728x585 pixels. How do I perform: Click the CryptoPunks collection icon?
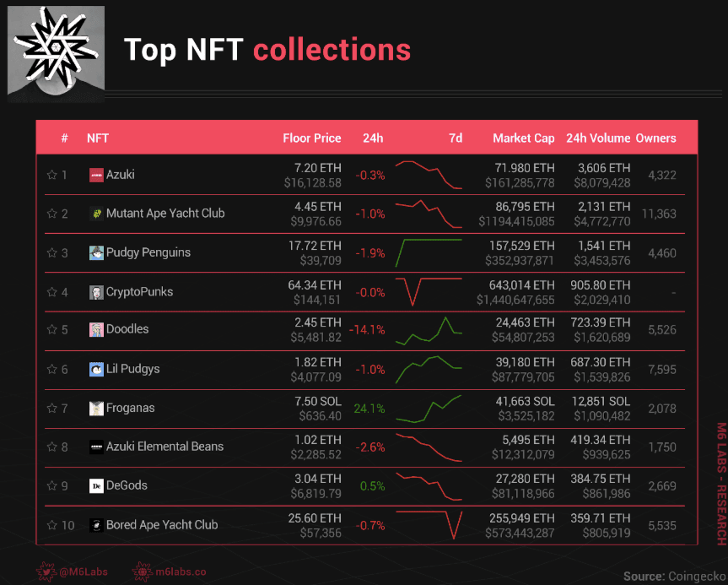pyautogui.click(x=96, y=292)
